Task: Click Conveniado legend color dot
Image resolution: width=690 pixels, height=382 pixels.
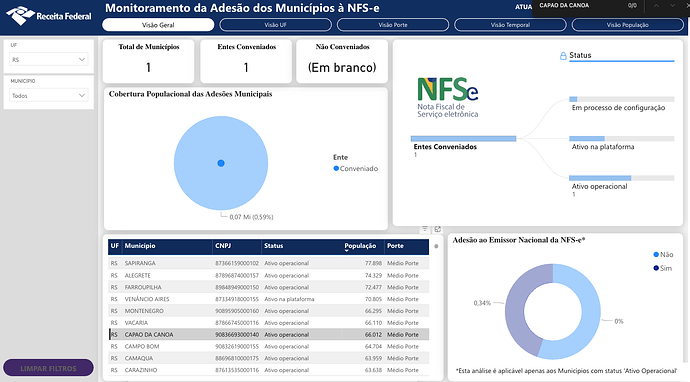Action: pyautogui.click(x=336, y=169)
